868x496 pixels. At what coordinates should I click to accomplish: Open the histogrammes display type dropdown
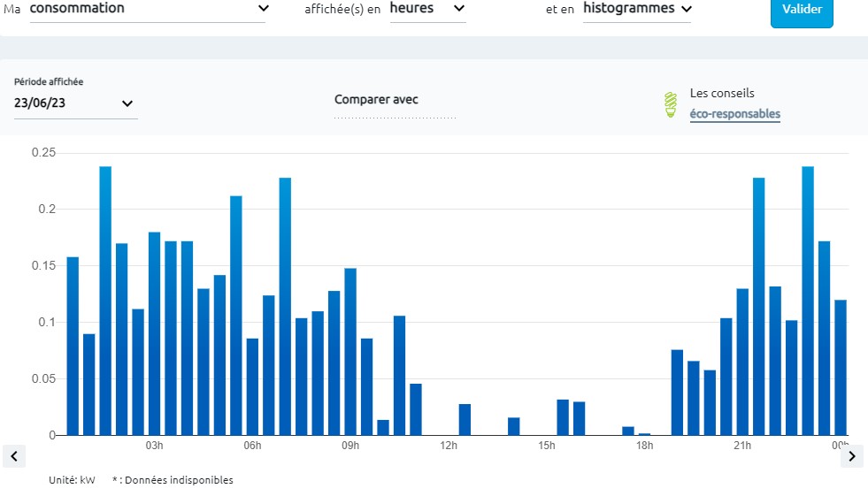(x=637, y=9)
